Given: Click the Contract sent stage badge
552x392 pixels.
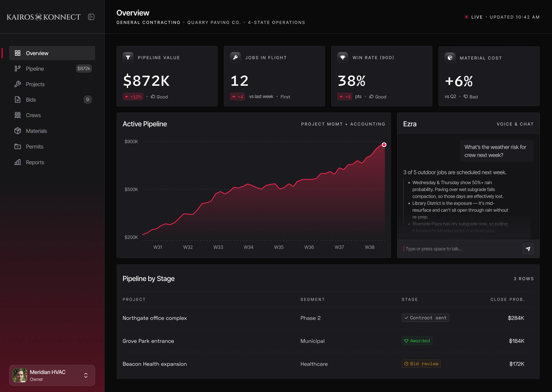Looking at the screenshot, I should tap(425, 318).
